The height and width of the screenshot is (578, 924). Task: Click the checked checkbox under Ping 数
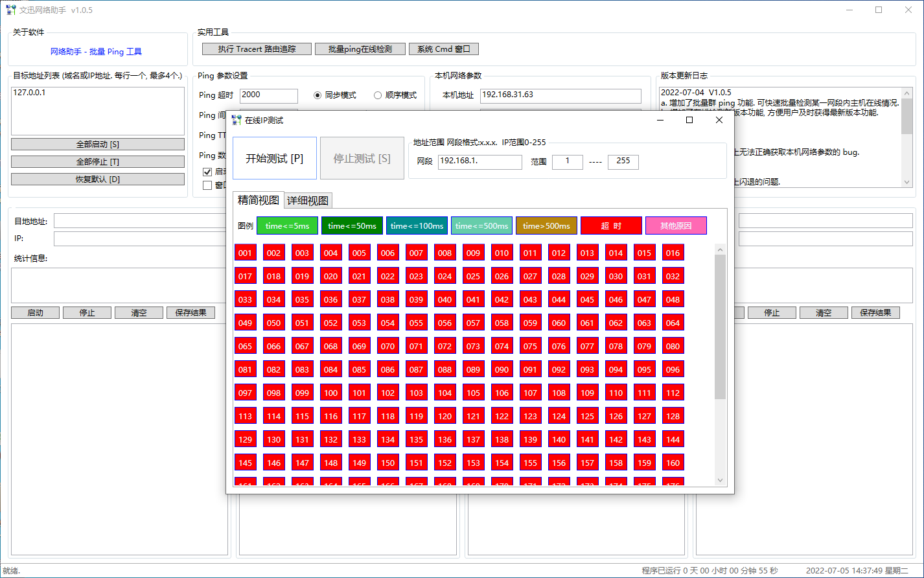tap(207, 172)
